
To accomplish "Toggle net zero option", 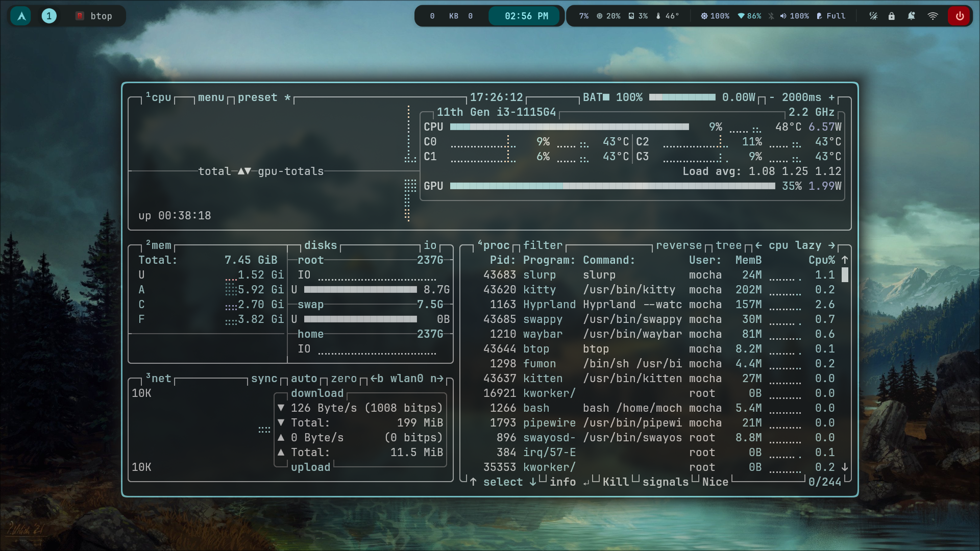I will [x=344, y=379].
